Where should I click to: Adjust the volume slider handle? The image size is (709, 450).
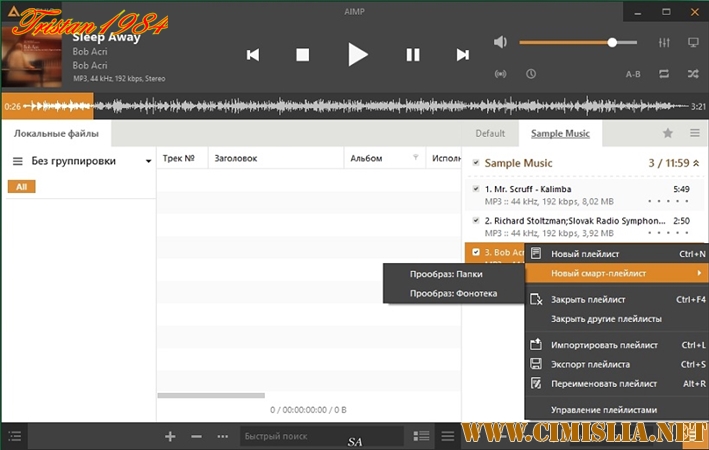click(611, 43)
